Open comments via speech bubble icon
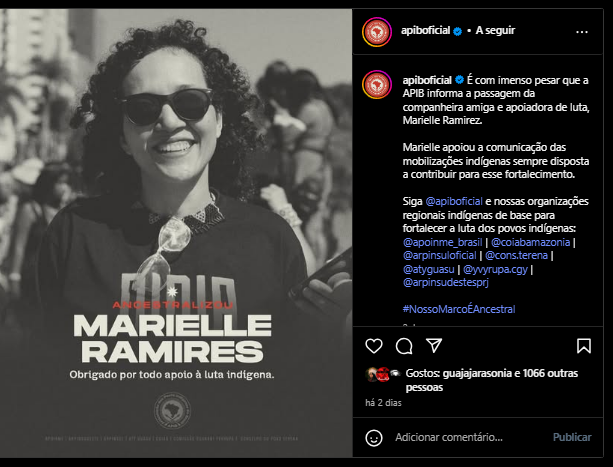613x467 pixels. [x=404, y=346]
